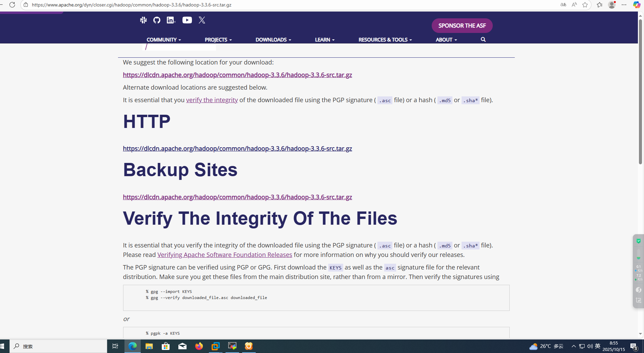Open the Apache YouTube icon link

pyautogui.click(x=187, y=20)
